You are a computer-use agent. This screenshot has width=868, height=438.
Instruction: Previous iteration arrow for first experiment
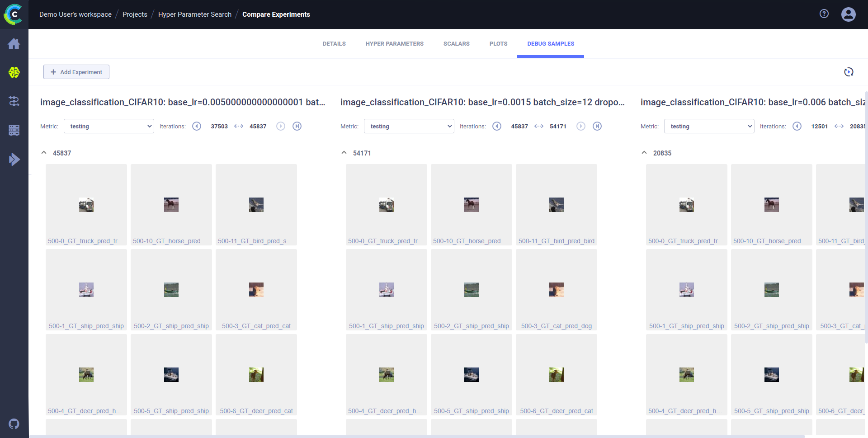[x=197, y=126]
